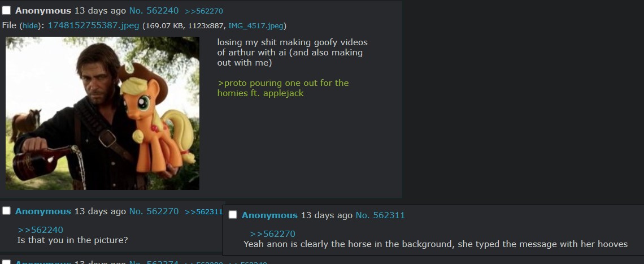644x264 pixels.
Task: Tick the checkbox for post No. 562240
Action: 6,10
